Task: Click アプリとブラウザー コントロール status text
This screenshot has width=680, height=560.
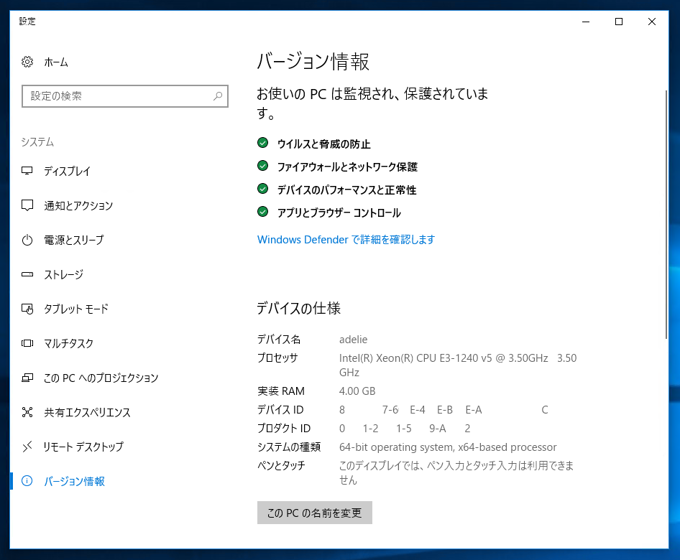Action: [x=339, y=213]
